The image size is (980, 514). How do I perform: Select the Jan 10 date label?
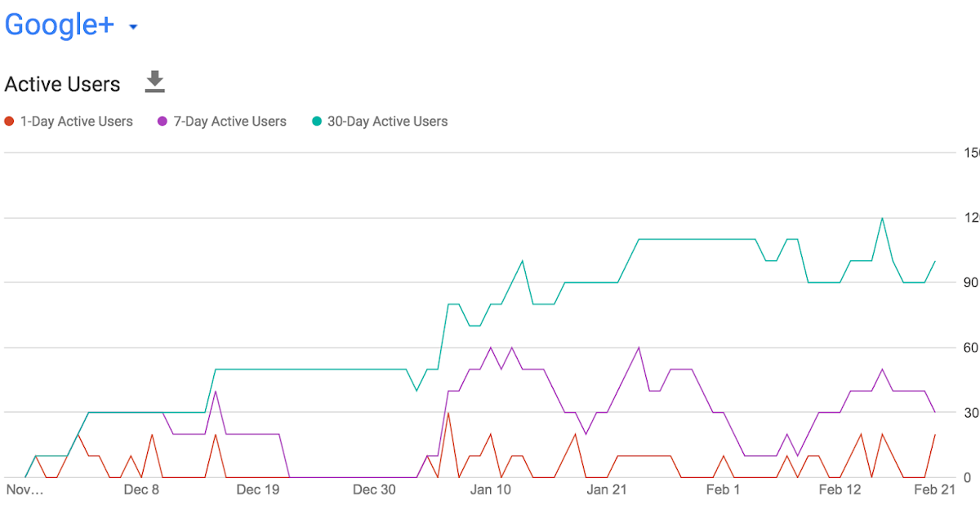tap(491, 490)
